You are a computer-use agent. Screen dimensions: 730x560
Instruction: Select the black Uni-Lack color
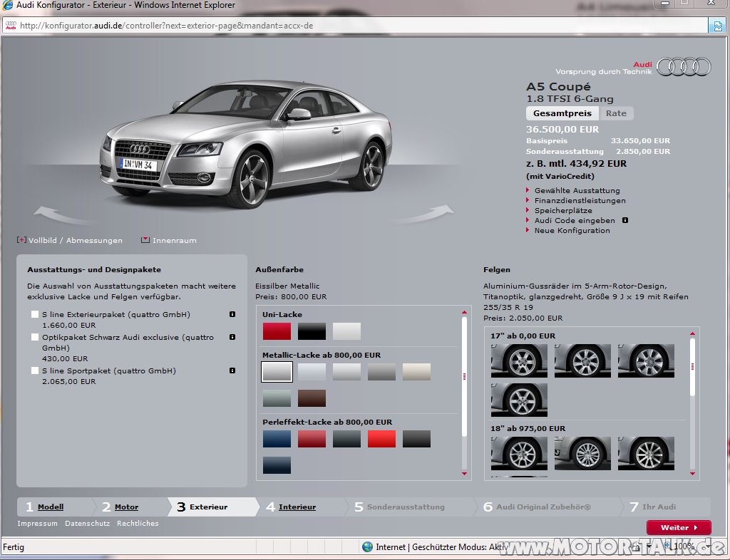pos(312,331)
